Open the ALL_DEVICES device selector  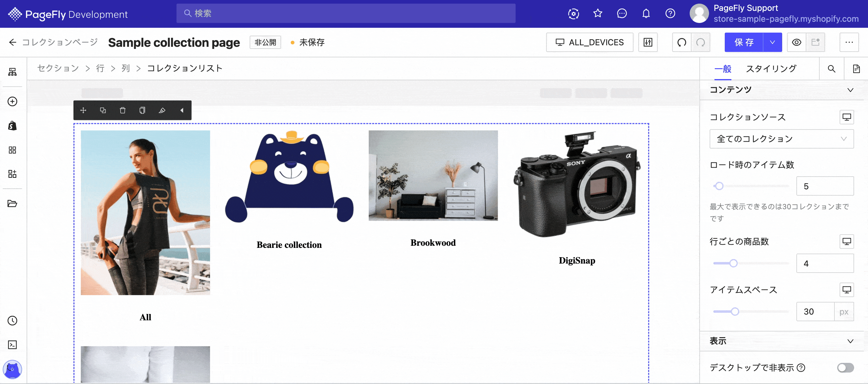click(x=590, y=42)
